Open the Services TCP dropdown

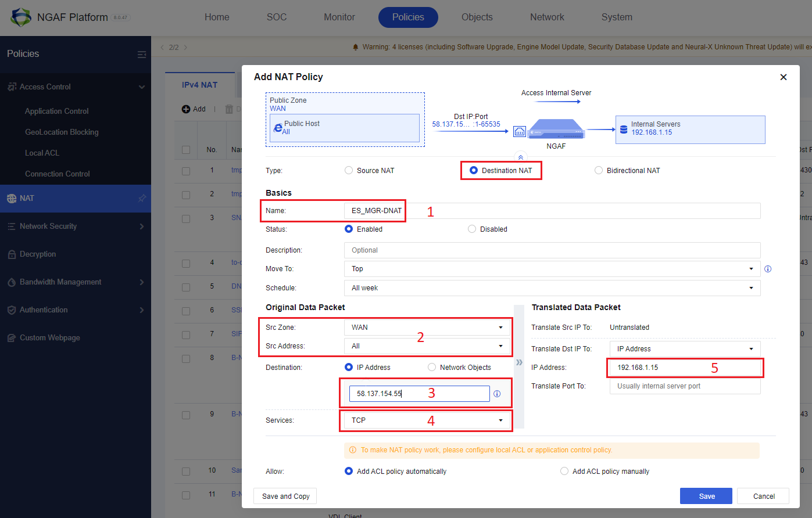(427, 420)
